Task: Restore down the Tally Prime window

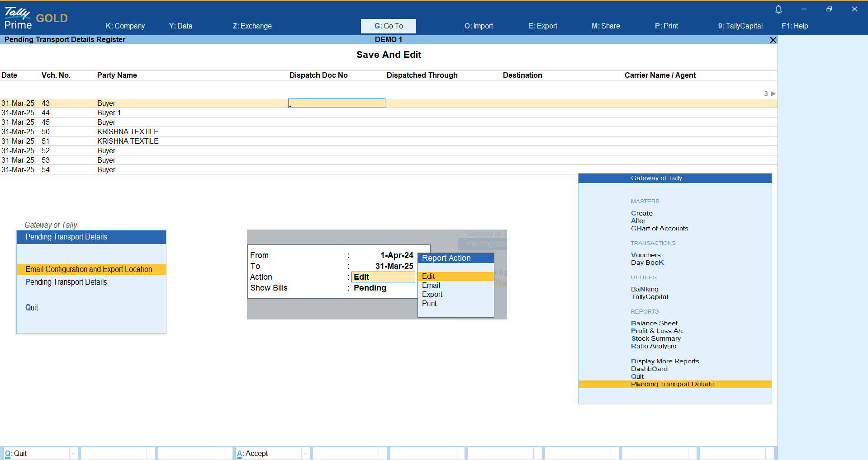Action: pyautogui.click(x=829, y=9)
